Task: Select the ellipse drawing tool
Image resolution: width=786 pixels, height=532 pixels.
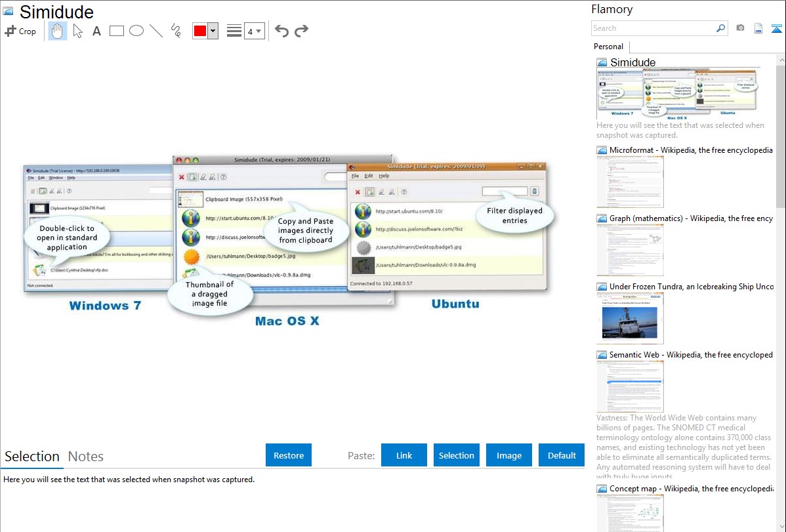Action: click(136, 31)
